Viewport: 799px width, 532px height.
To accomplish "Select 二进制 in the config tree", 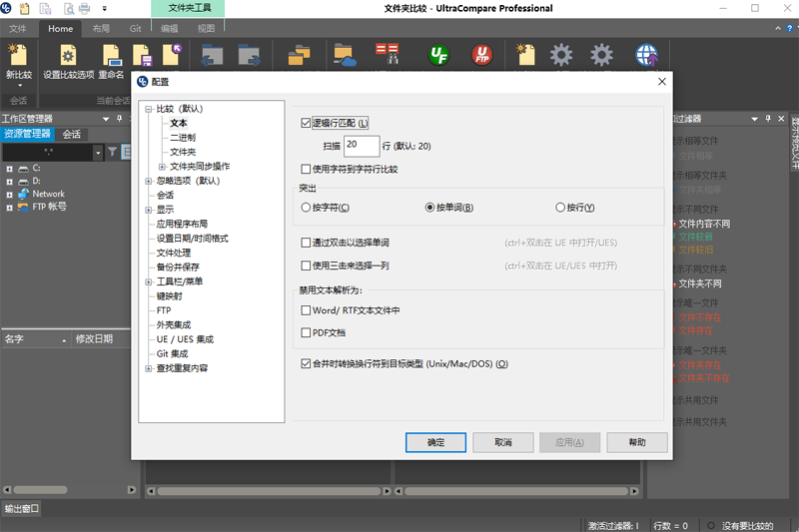I will pyautogui.click(x=183, y=138).
